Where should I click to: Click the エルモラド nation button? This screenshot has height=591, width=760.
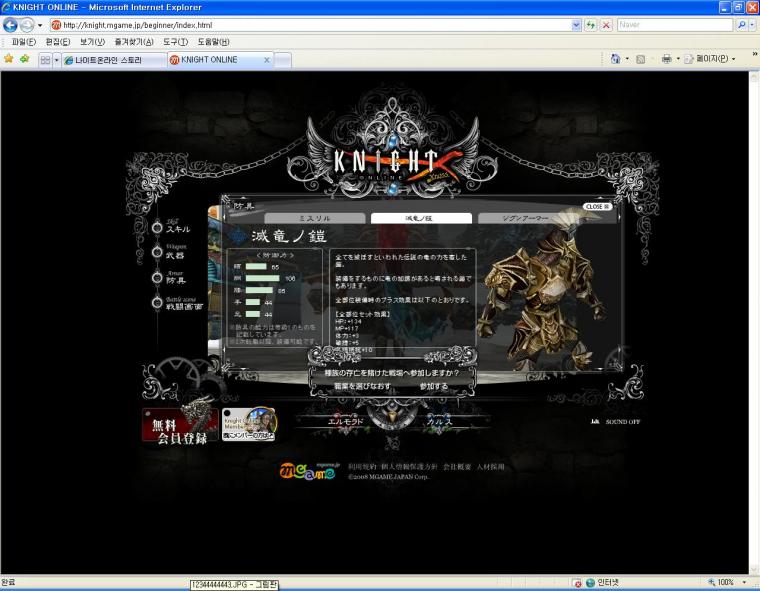point(346,421)
